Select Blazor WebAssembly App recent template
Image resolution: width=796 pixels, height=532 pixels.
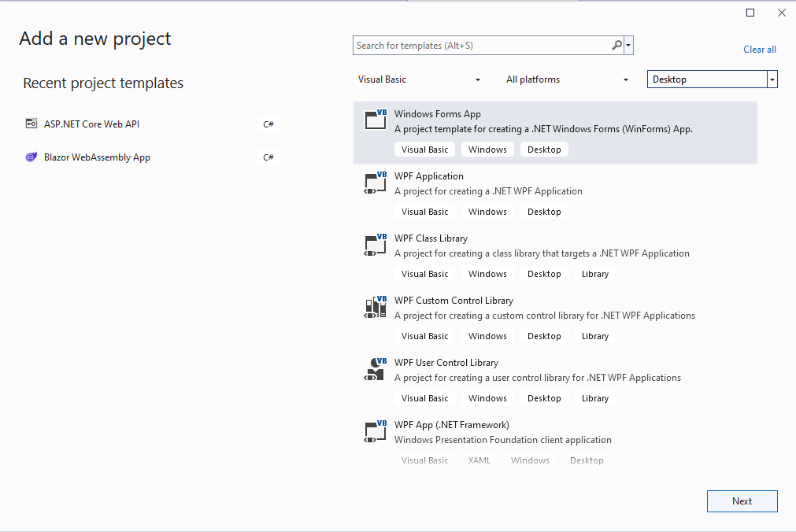(97, 157)
